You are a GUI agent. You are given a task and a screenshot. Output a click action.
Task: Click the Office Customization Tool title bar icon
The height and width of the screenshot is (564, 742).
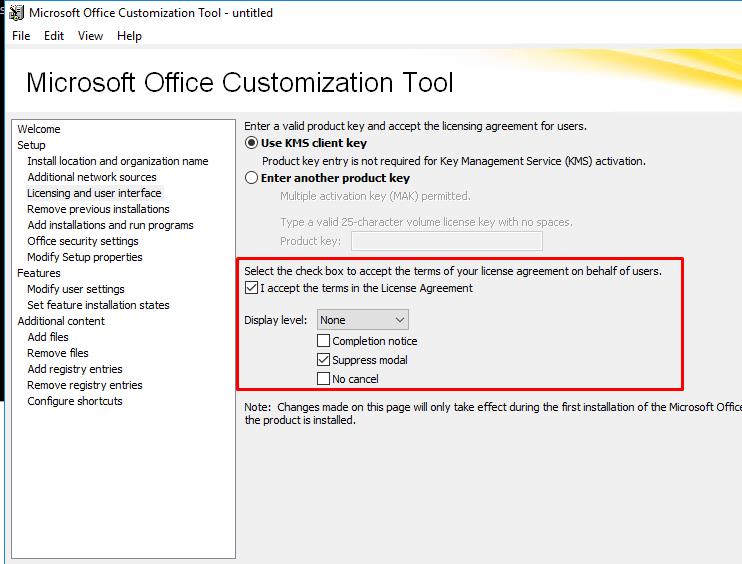(x=16, y=13)
